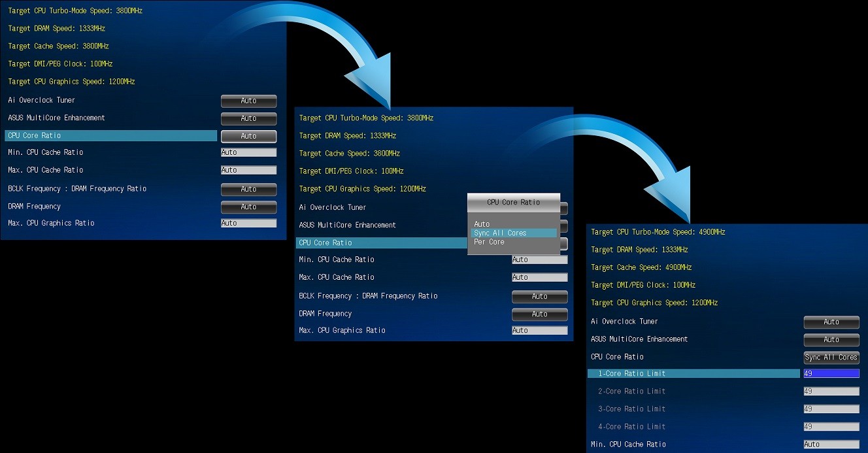Click "Target CPU Graphics Speed: 1200MHz" in last panel
Viewport: 868px width, 453px height.
[654, 303]
